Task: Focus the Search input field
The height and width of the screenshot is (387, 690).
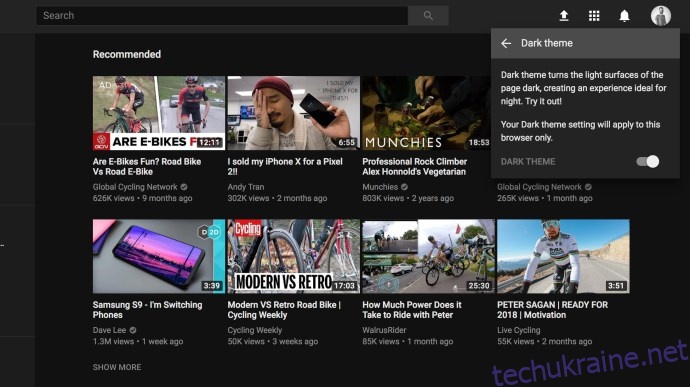Action: 222,16
